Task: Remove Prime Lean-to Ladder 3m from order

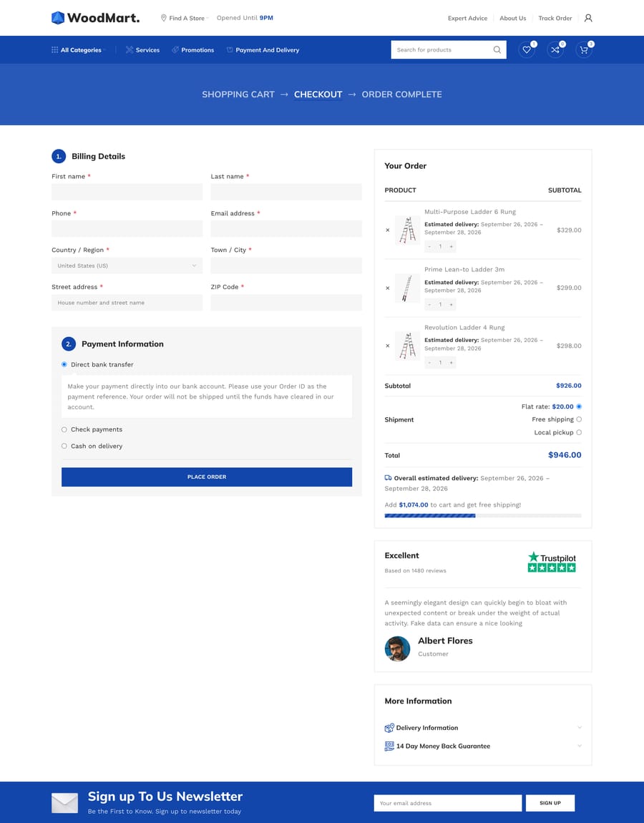Action: [x=388, y=288]
